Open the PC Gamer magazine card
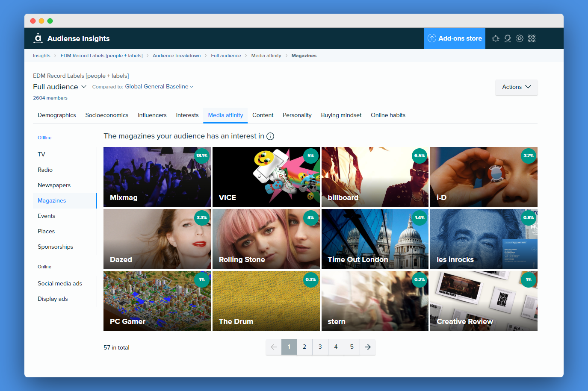This screenshot has height=391, width=588. pyautogui.click(x=157, y=301)
